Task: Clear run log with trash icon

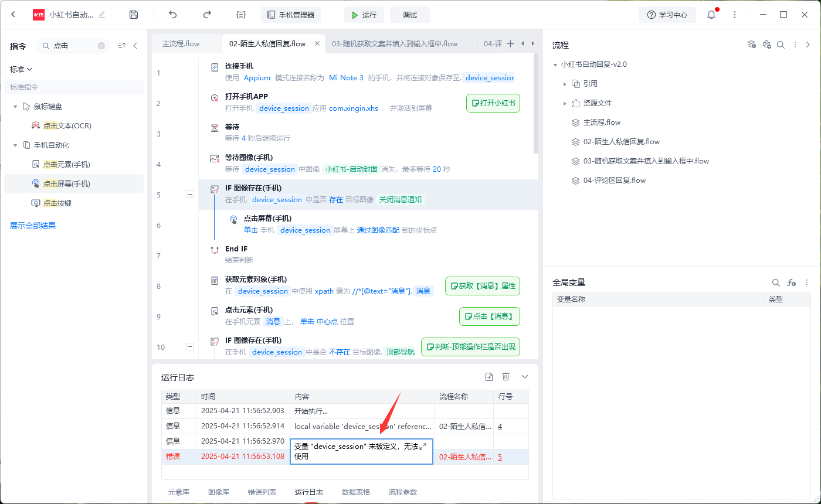Action: click(506, 377)
